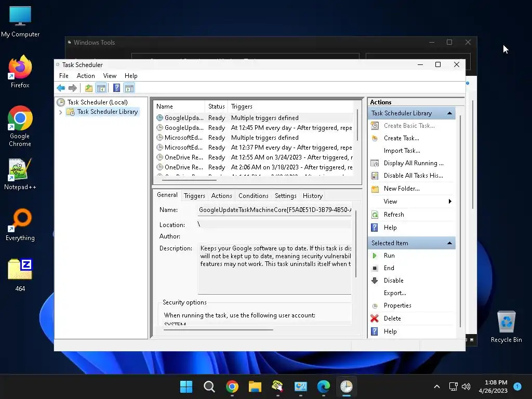Click the End task stop icon
This screenshot has width=532, height=399.
click(x=375, y=268)
